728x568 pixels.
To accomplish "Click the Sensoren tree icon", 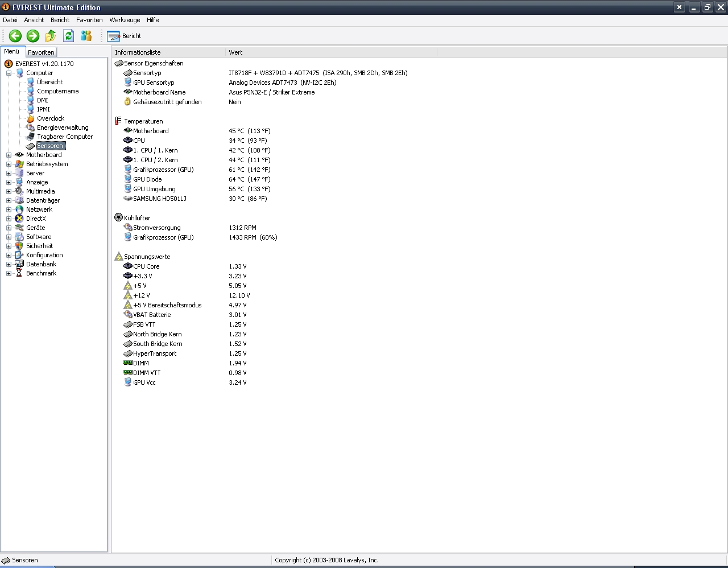I will pos(31,146).
